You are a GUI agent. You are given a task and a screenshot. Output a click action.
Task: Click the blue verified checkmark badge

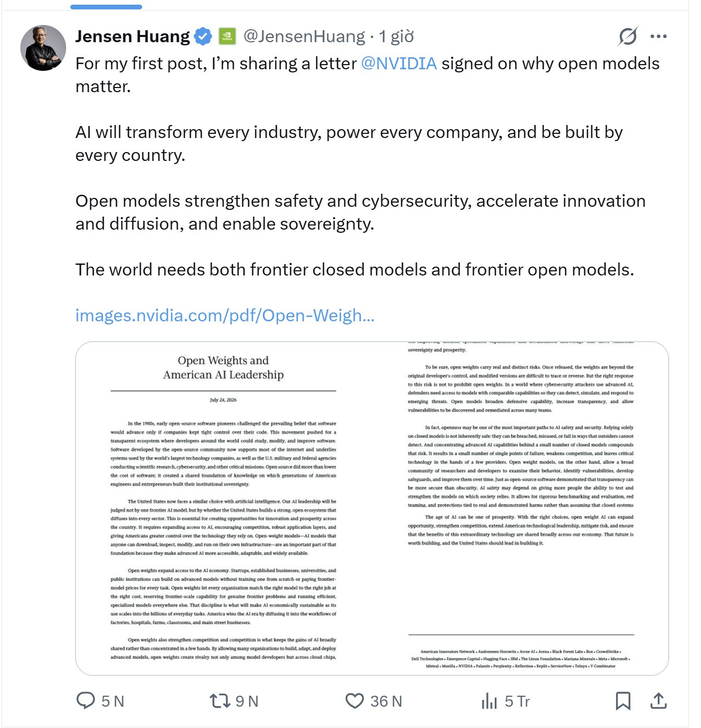tap(203, 36)
